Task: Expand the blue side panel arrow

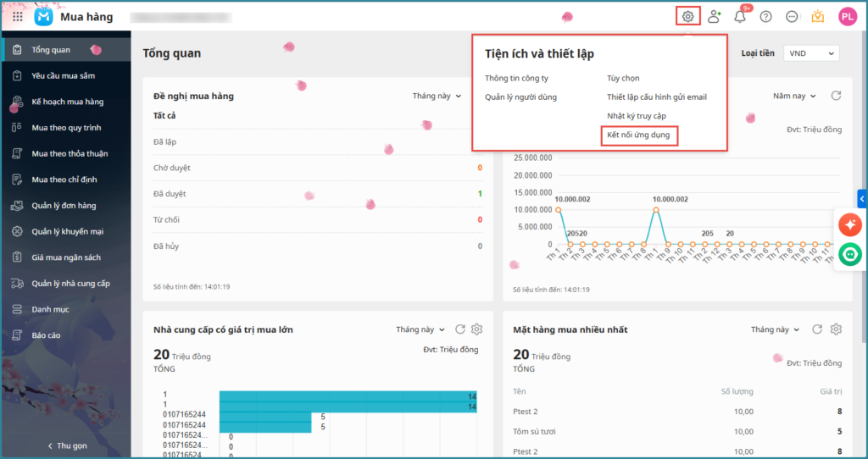Action: tap(862, 198)
